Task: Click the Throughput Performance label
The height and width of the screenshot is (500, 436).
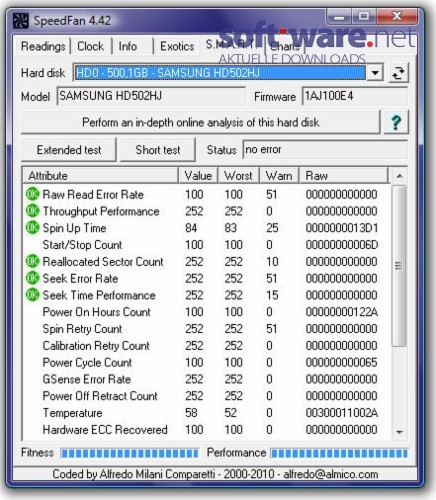Action: [x=101, y=211]
